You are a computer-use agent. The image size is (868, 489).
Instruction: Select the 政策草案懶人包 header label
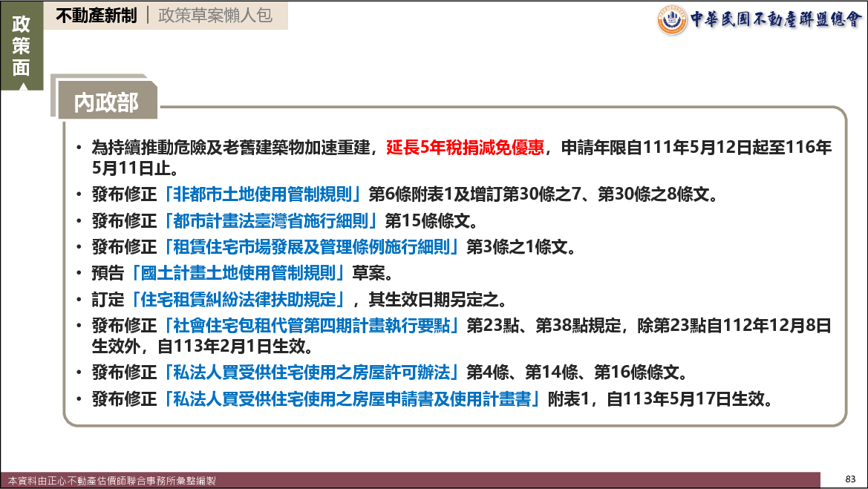(215, 16)
